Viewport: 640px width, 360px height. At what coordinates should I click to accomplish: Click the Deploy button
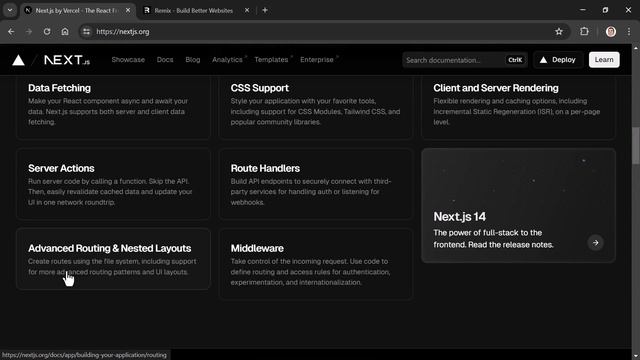(x=558, y=60)
